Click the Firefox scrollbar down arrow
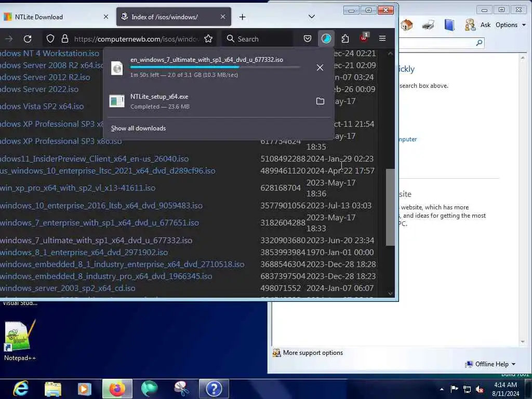The height and width of the screenshot is (399, 532). click(x=391, y=294)
